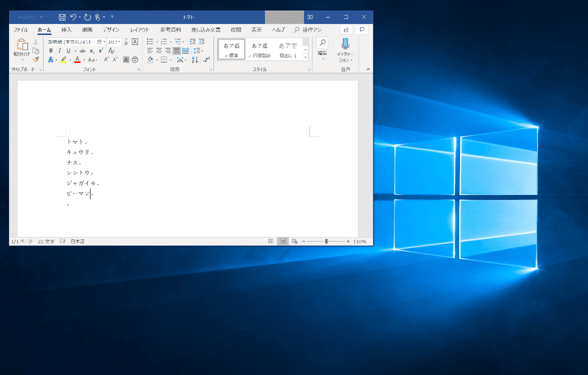Apply the red font color
The width and height of the screenshot is (588, 375).
tap(77, 59)
